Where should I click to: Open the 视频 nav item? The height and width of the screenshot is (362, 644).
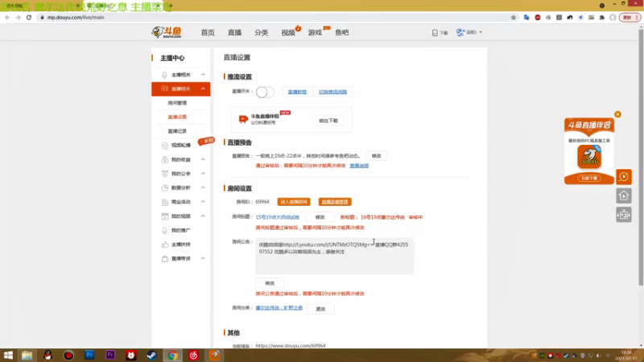[x=288, y=32]
